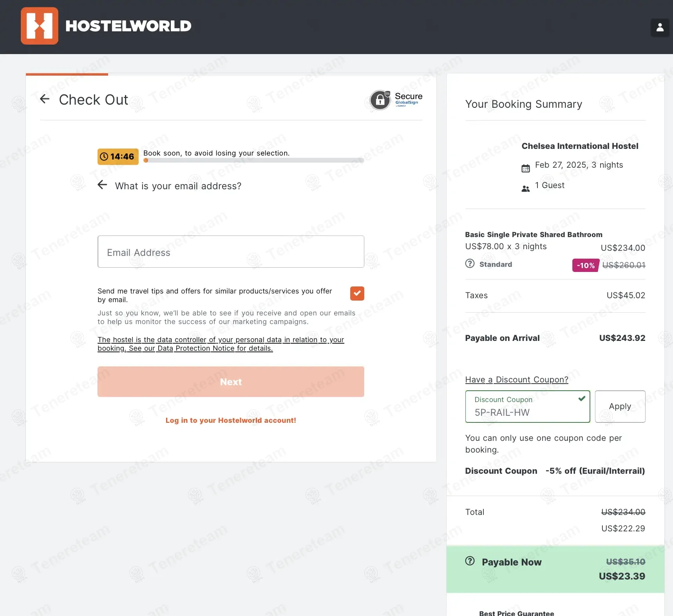Click the Email Address input field
This screenshot has height=616, width=673.
(231, 252)
